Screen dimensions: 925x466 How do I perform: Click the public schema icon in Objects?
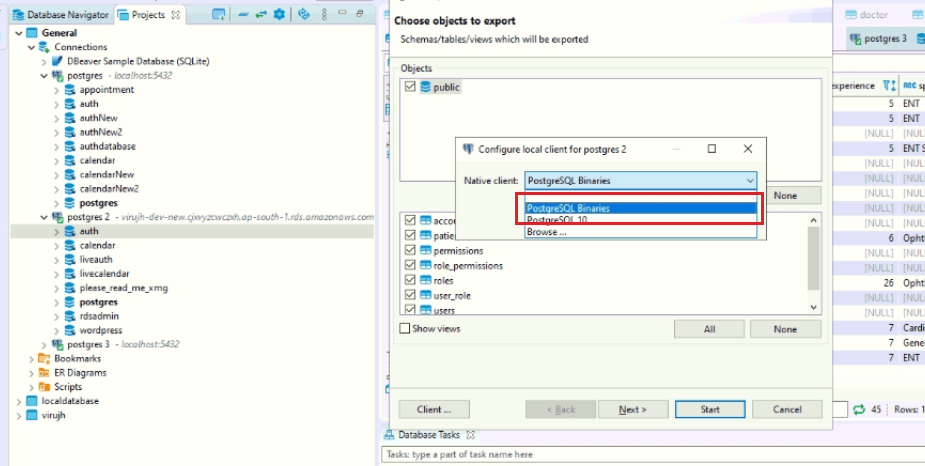425,87
